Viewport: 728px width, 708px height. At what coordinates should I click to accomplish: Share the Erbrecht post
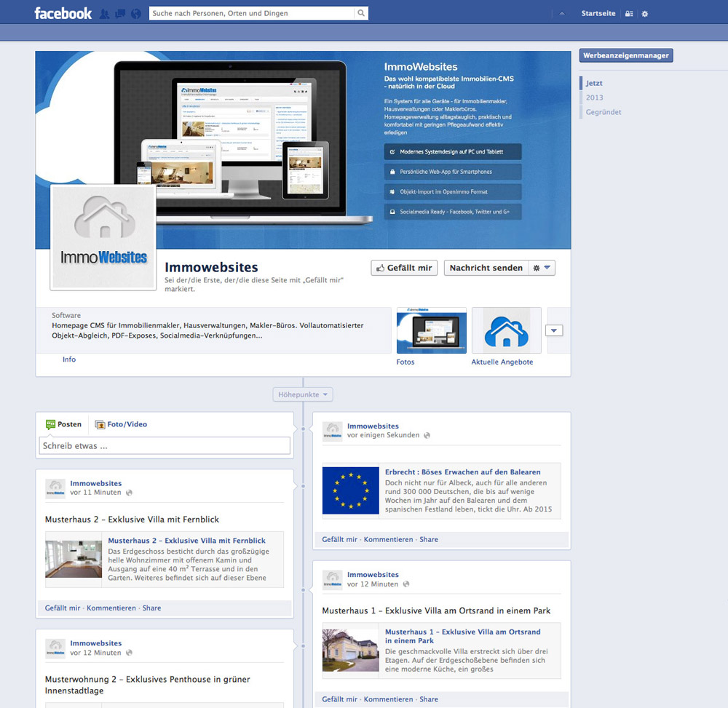pyautogui.click(x=429, y=539)
